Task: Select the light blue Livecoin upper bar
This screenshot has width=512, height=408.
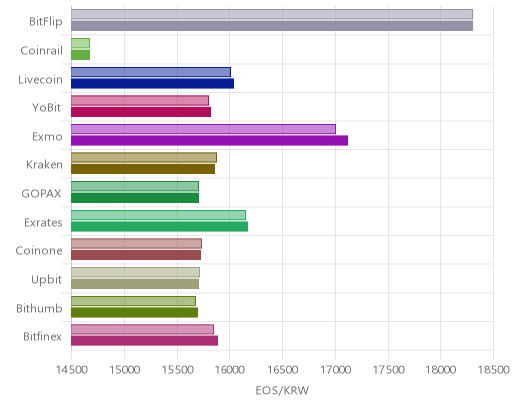Action: tap(151, 72)
